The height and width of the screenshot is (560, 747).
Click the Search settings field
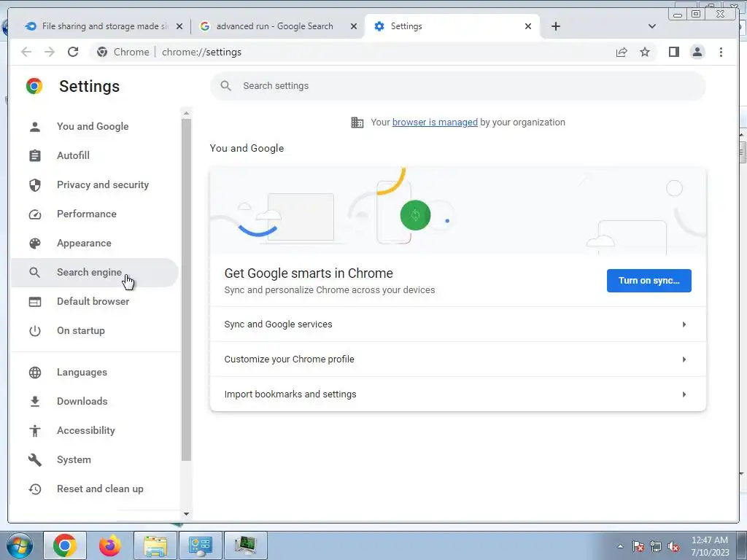(458, 86)
